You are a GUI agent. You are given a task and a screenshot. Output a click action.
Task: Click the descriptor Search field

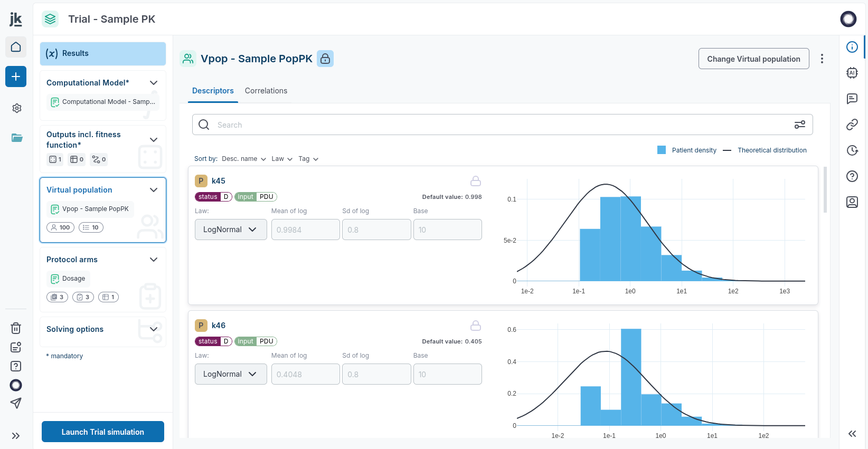pos(502,125)
